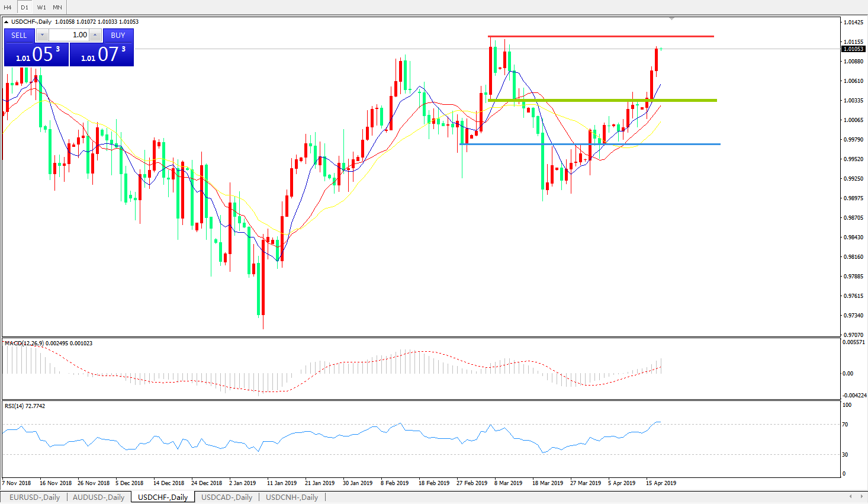Switch to the USDCAD Daily chart tab

pyautogui.click(x=227, y=497)
